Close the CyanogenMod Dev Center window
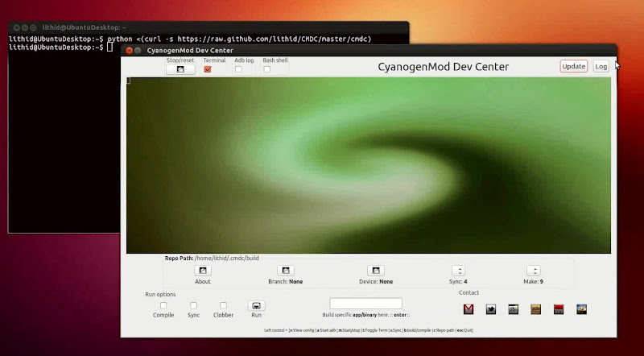 point(129,51)
